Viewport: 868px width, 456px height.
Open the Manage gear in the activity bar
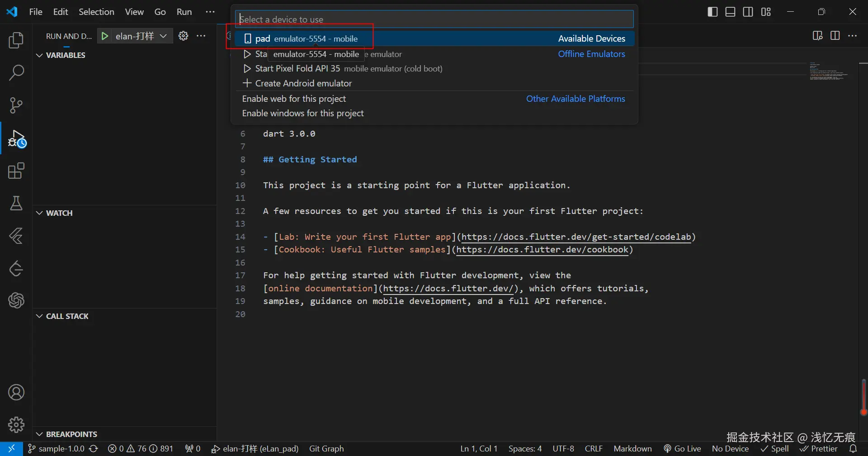pos(16,425)
